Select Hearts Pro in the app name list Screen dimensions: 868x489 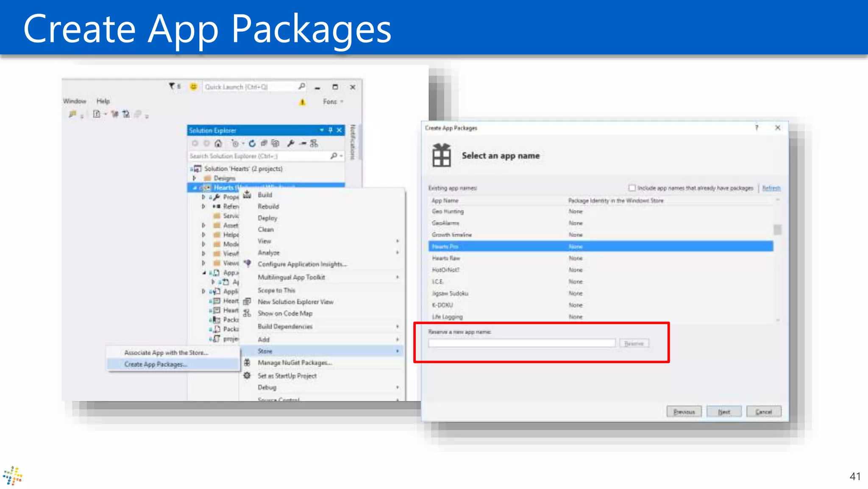601,246
